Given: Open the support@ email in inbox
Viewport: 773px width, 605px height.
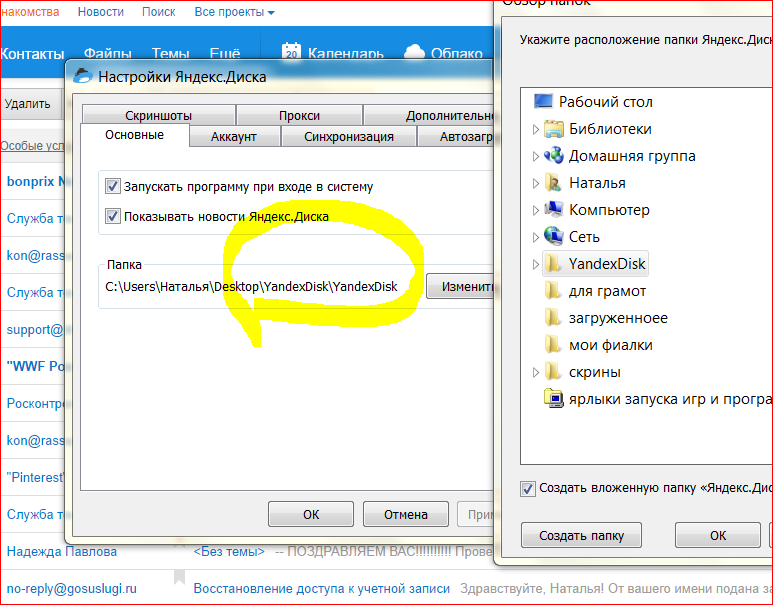Looking at the screenshot, I should tap(35, 329).
